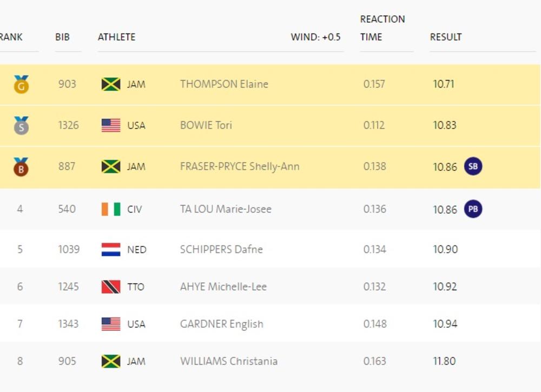Click the silver medal icon

click(x=21, y=125)
